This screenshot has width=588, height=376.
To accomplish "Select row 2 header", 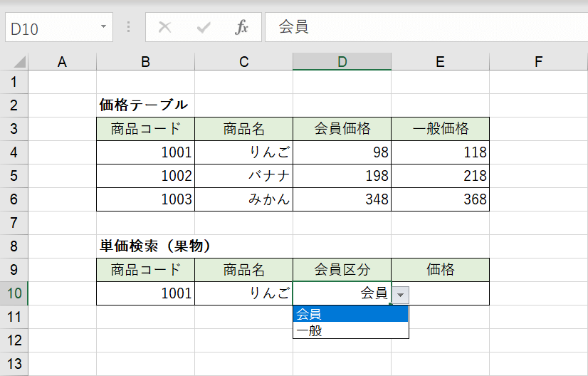I will (14, 105).
